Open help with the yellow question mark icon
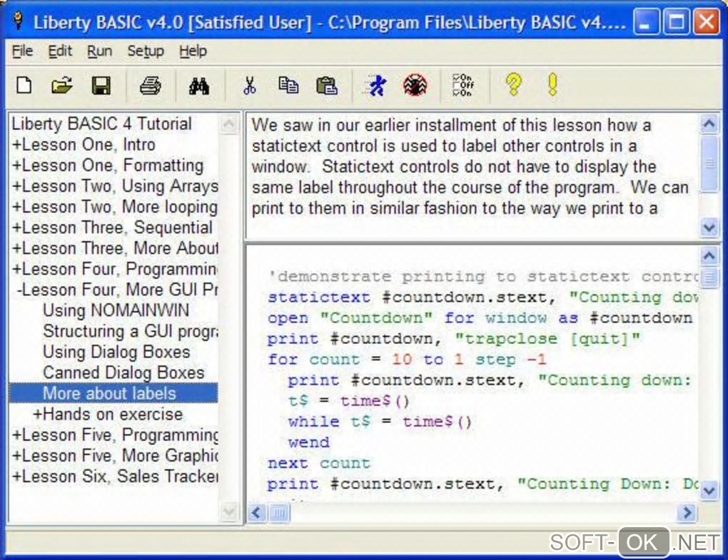728x560 pixels. point(513,86)
